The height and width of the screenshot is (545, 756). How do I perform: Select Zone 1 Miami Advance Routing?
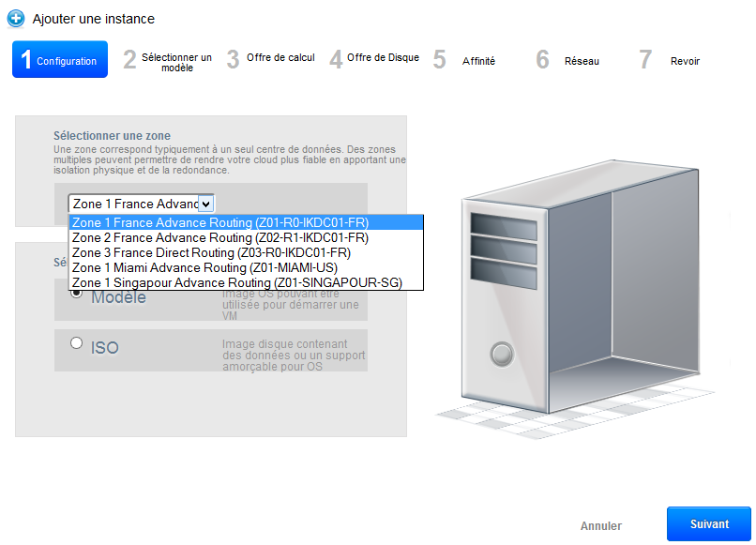(204, 267)
